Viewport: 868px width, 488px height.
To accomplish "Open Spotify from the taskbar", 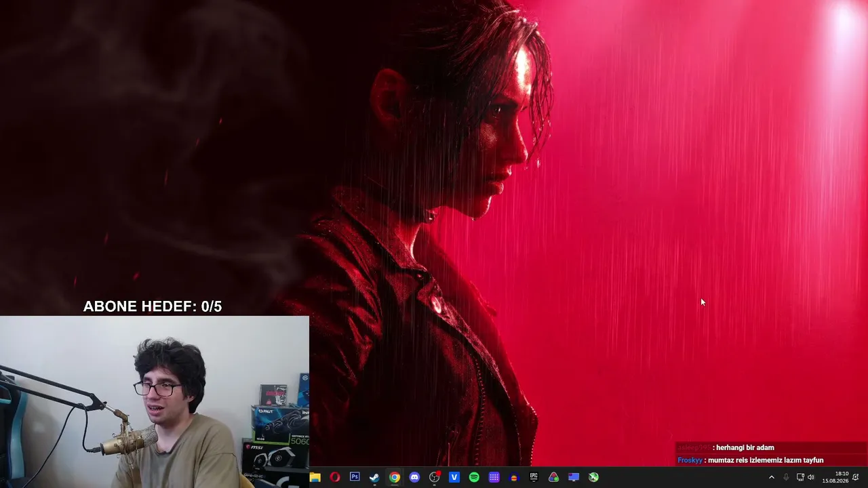I will pos(474,477).
